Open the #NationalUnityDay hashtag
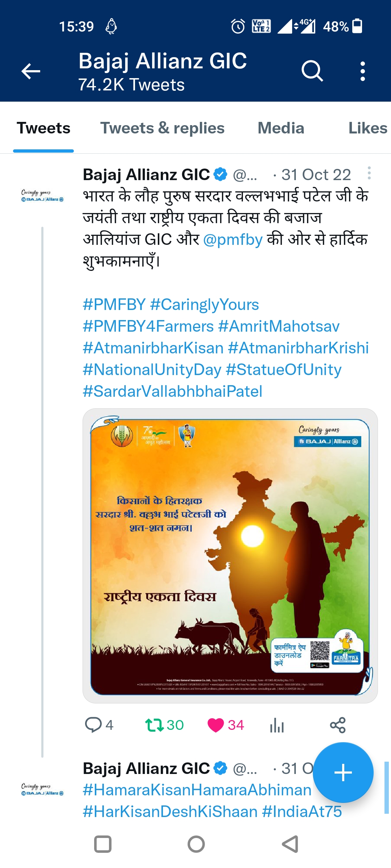The width and height of the screenshot is (391, 868). coord(152,370)
